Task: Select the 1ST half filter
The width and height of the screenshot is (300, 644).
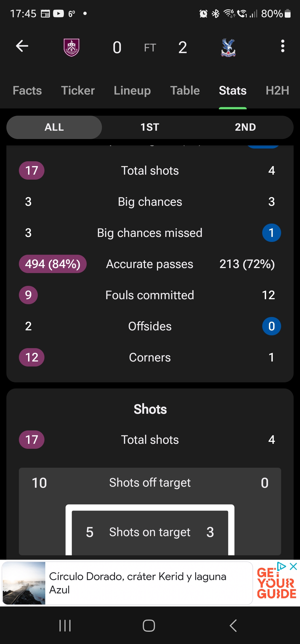Action: pyautogui.click(x=150, y=127)
